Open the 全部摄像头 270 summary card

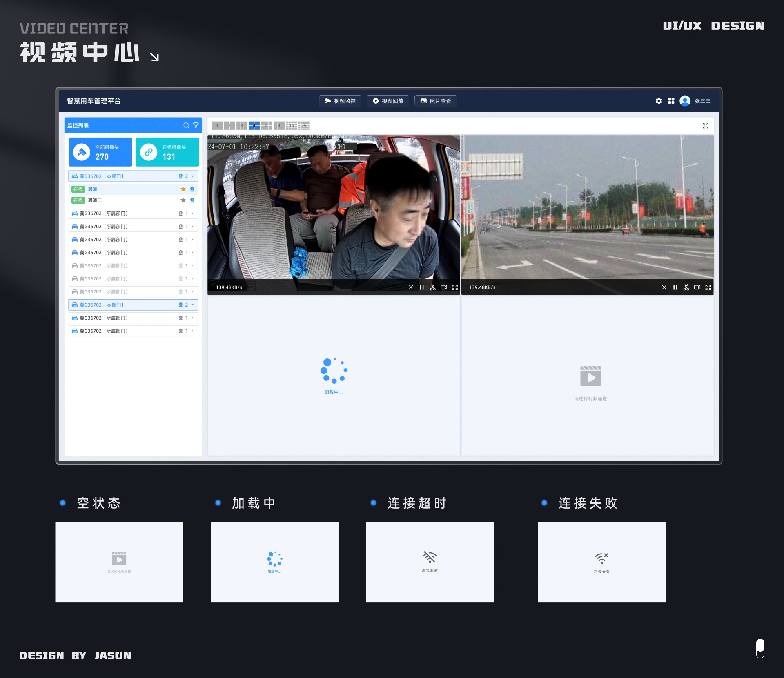point(100,152)
